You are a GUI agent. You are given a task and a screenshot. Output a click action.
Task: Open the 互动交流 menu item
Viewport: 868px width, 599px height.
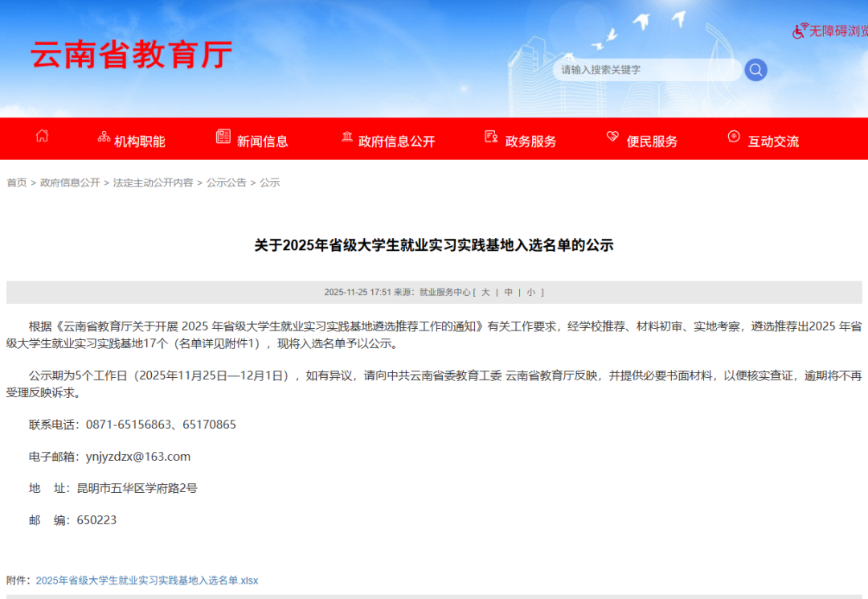pos(773,142)
